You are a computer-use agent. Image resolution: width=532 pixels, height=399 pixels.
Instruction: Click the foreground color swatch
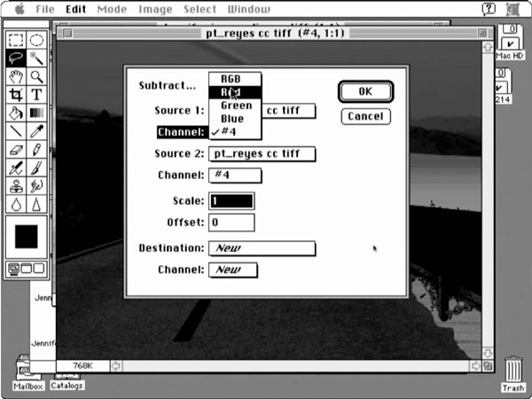tap(27, 237)
